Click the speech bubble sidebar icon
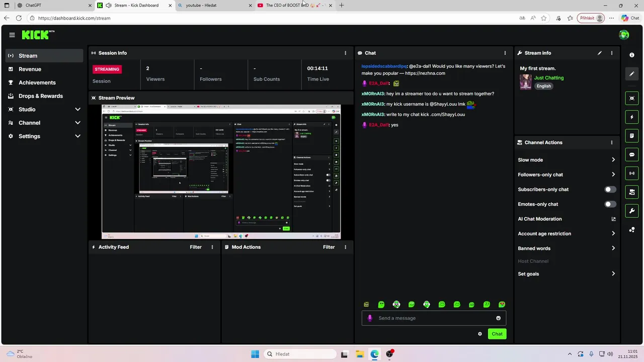Image resolution: width=644 pixels, height=362 pixels. 632,155
